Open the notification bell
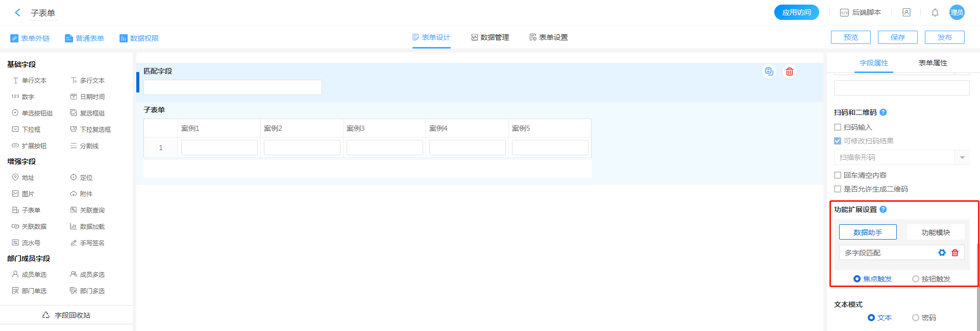Image resolution: width=980 pixels, height=331 pixels. pyautogui.click(x=935, y=13)
